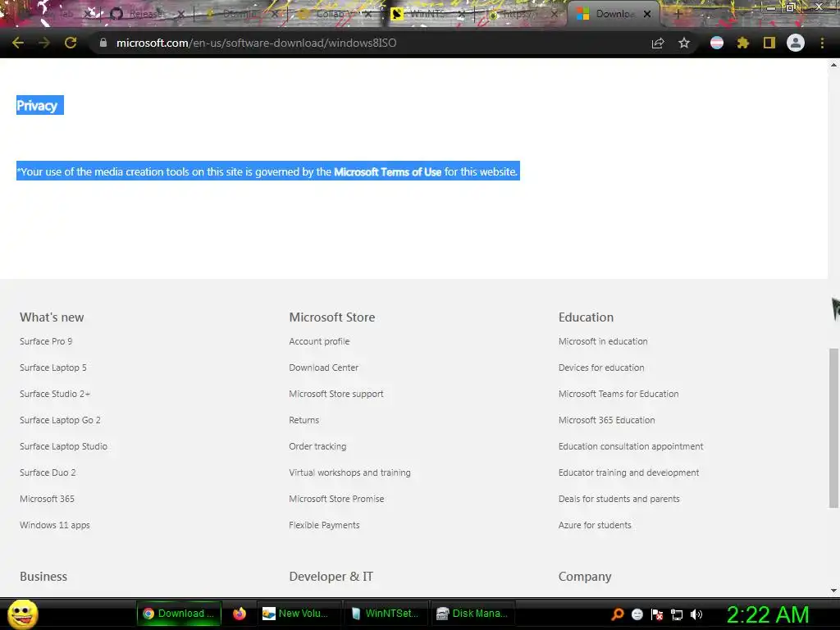Close the active Download tab
The width and height of the screenshot is (840, 630).
647,14
